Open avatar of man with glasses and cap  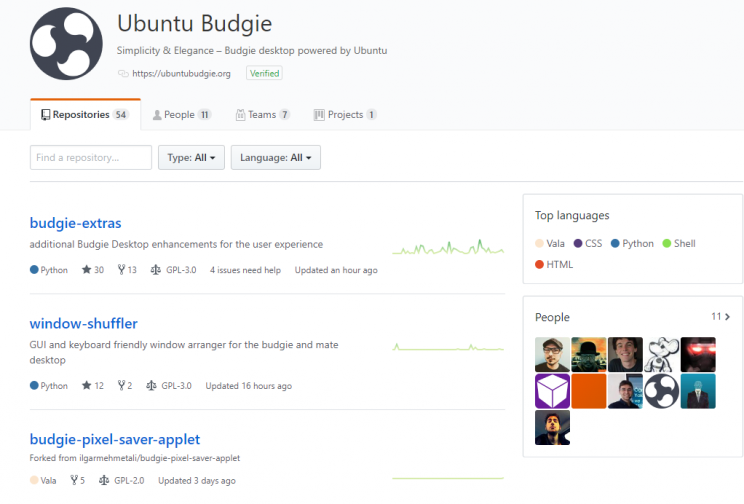pyautogui.click(x=552, y=355)
